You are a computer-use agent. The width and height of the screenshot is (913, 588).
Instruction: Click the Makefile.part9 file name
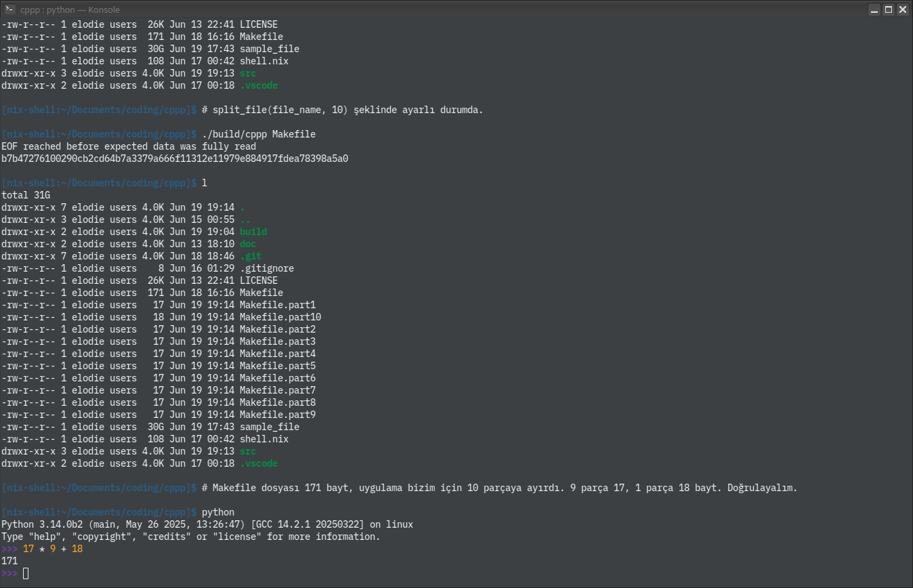(277, 415)
